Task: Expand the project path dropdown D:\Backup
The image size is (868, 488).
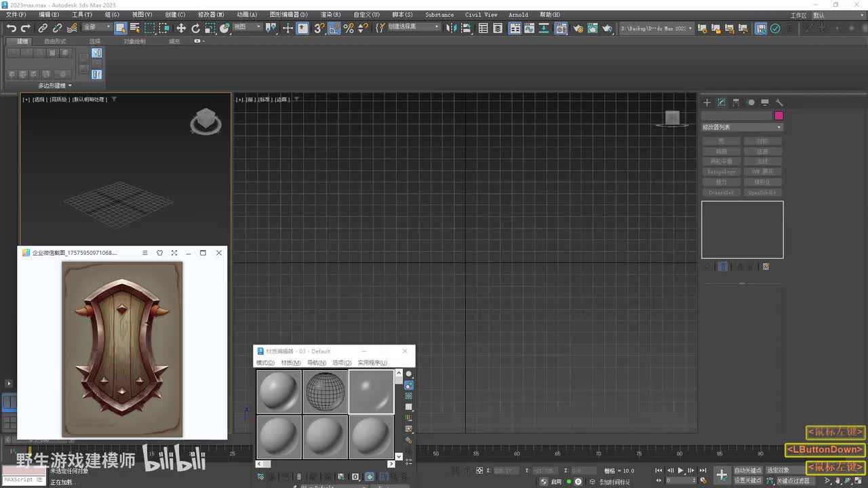Action: (657, 28)
